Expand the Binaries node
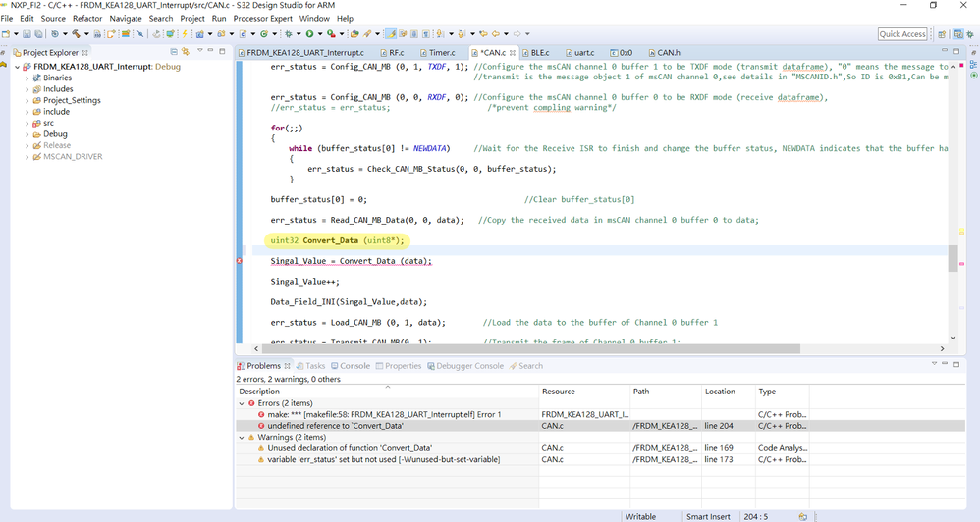 27,78
